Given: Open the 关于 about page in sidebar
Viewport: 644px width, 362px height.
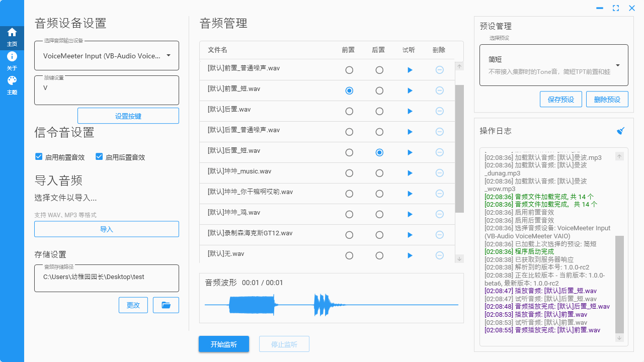Looking at the screenshot, I should [12, 61].
